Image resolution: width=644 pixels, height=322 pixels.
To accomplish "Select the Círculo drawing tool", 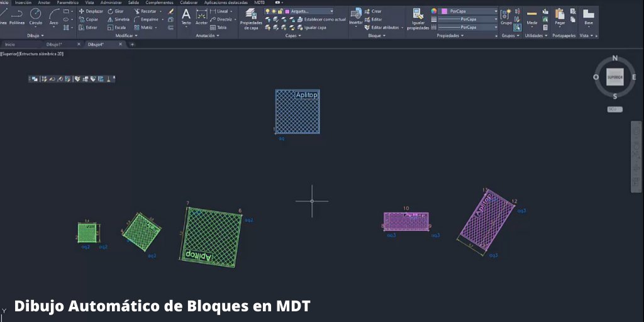I will point(36,17).
